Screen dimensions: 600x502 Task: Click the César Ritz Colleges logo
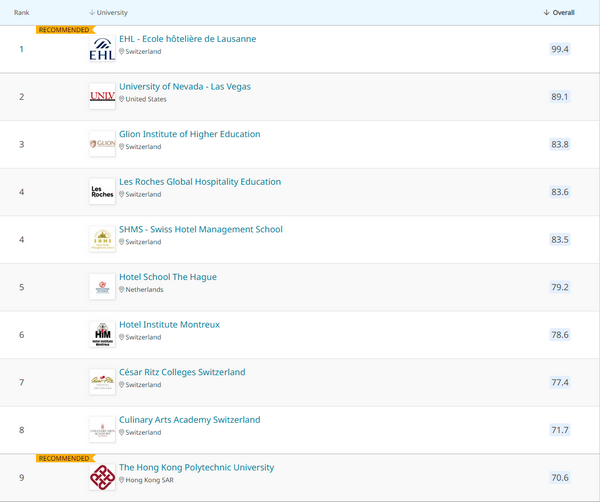pyautogui.click(x=102, y=382)
